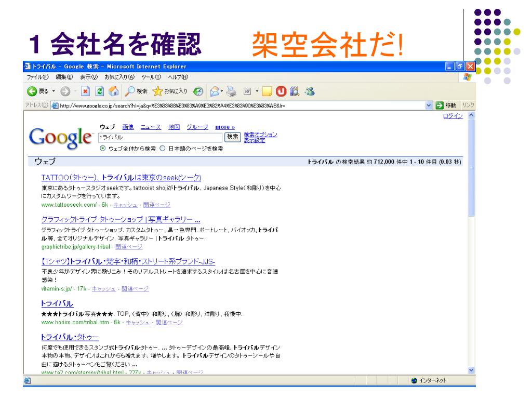Open the Back button history dropdown arrow
Image resolution: width=532 pixels, height=399 pixels.
pyautogui.click(x=54, y=91)
